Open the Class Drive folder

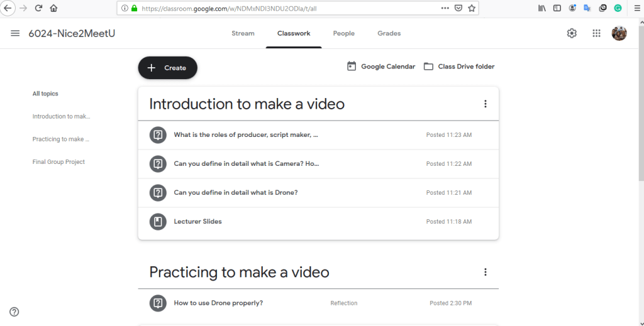pos(459,67)
